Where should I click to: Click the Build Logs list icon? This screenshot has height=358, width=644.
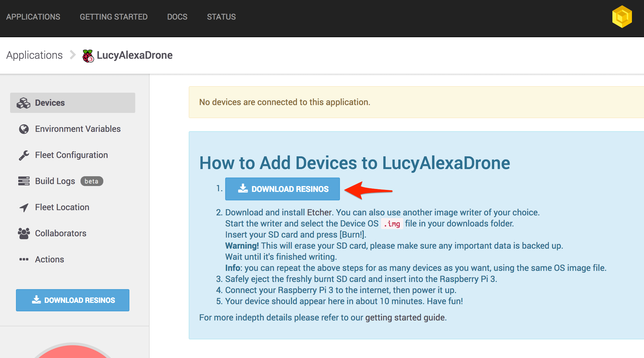(24, 181)
